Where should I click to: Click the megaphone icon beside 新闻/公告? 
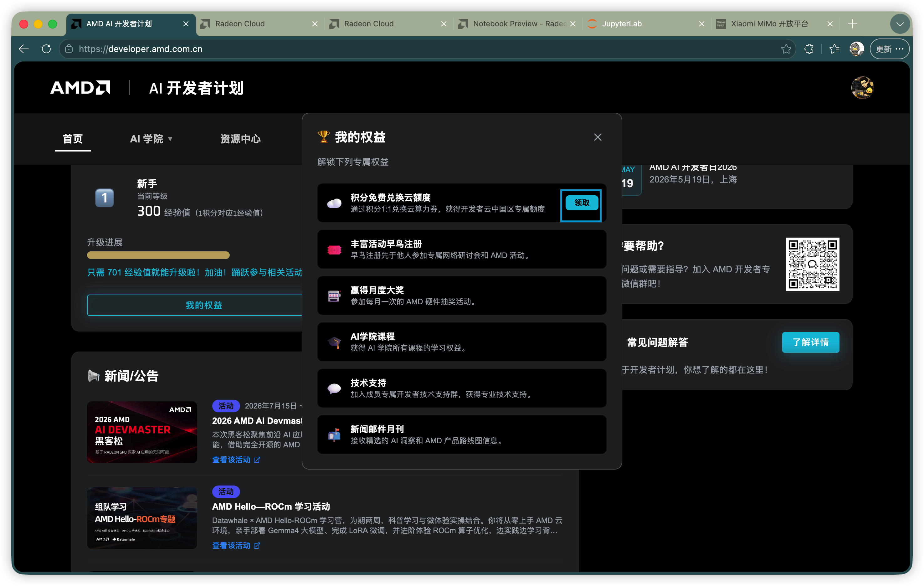(x=93, y=376)
